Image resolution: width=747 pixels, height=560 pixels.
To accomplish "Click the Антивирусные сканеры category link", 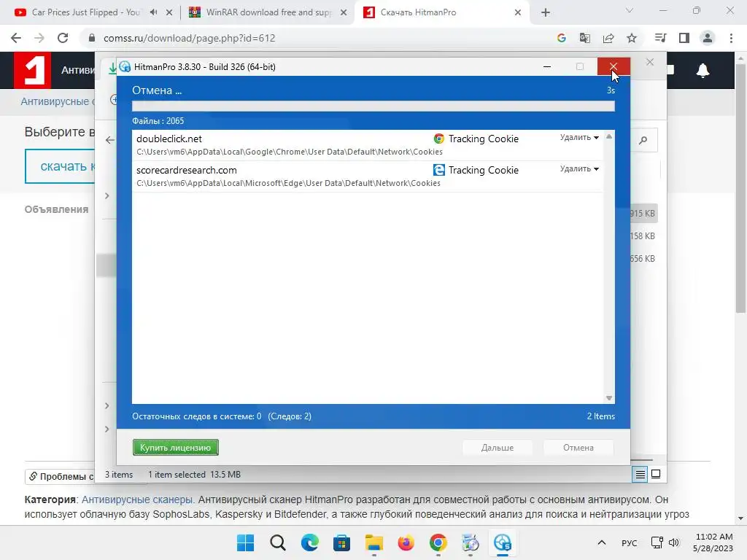I will point(136,499).
